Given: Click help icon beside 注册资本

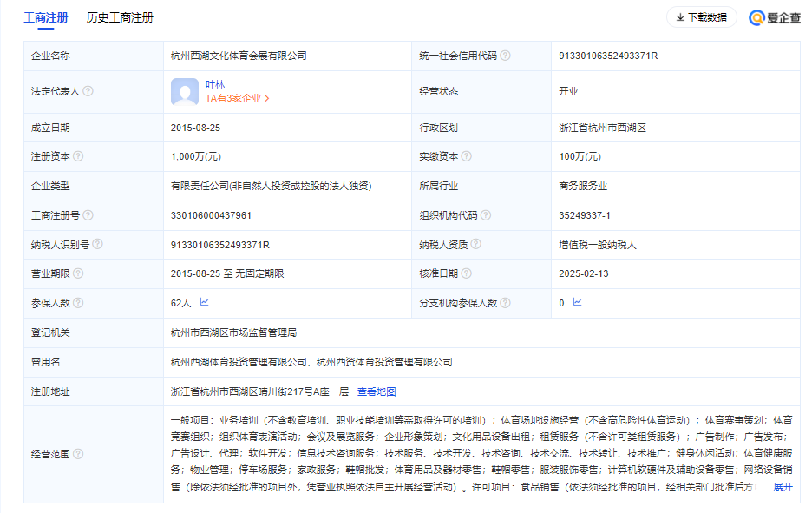Looking at the screenshot, I should click(78, 156).
